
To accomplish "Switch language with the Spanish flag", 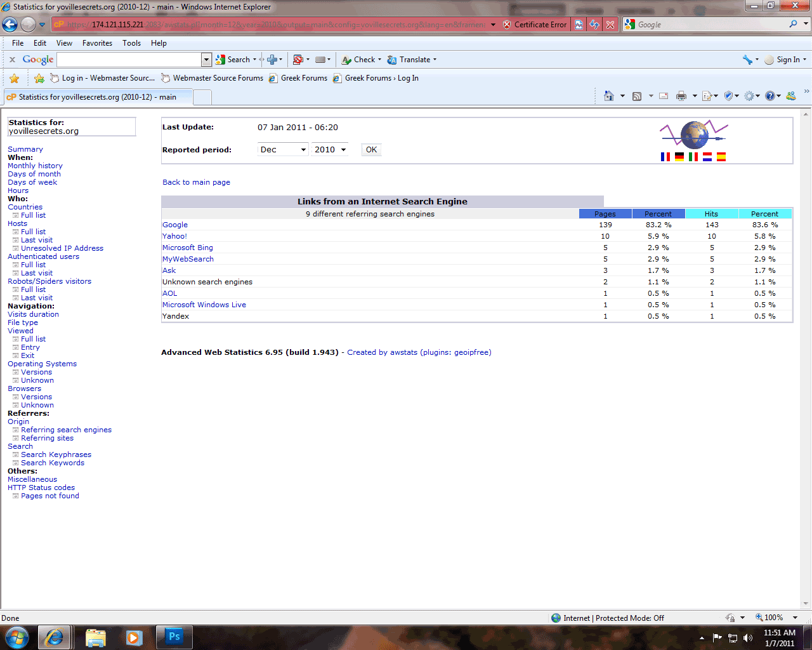I will [x=721, y=157].
